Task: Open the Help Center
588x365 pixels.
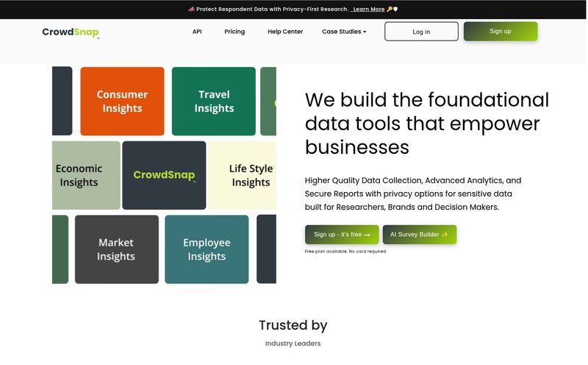Action: 285,32
